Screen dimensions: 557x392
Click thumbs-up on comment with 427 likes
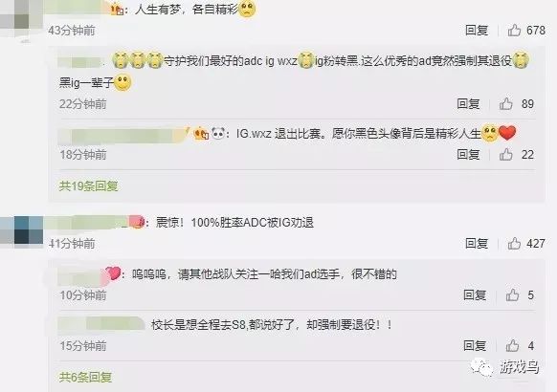514,244
